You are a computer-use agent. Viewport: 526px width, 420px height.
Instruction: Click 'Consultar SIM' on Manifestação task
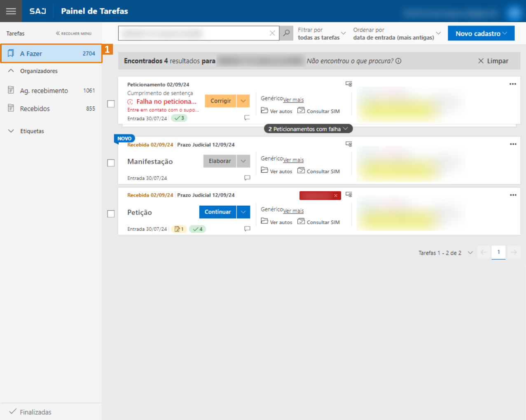[x=319, y=171]
